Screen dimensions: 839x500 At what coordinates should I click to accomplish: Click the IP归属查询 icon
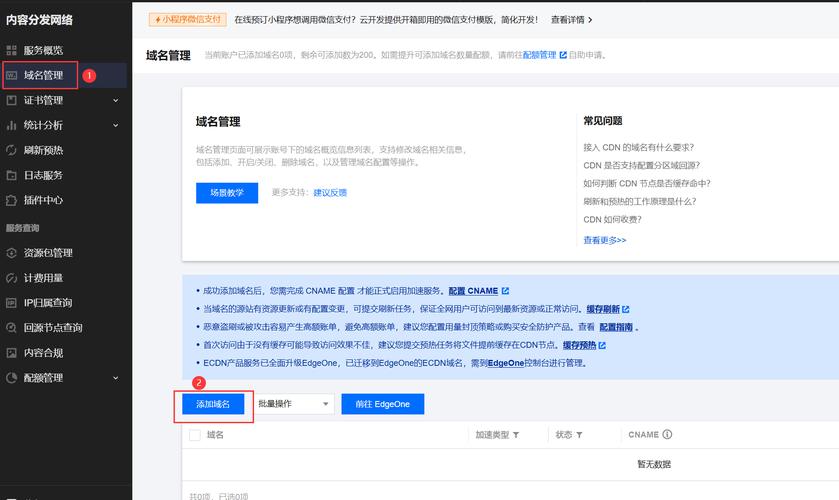pyautogui.click(x=11, y=302)
